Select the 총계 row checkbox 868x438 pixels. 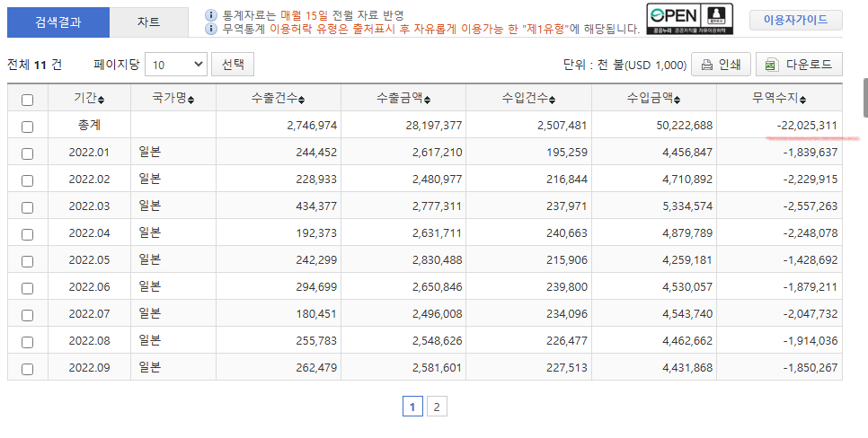(27, 126)
